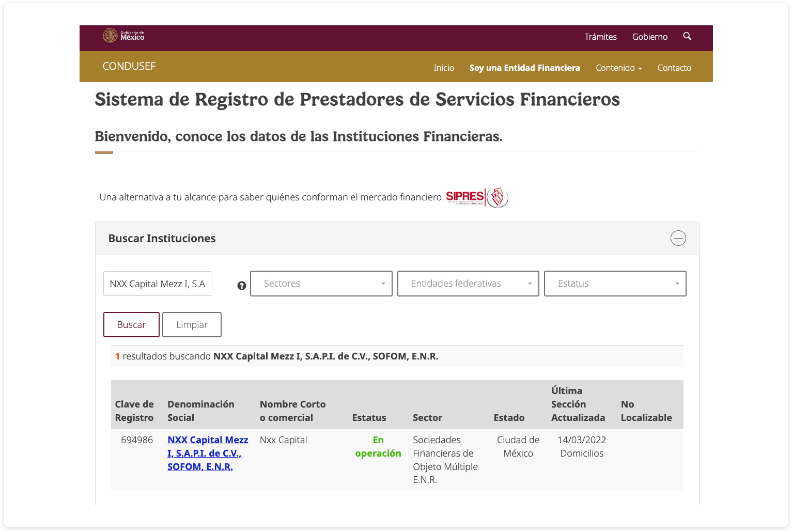Viewport: 792px width, 532px height.
Task: Select the Soy una Entidad Financiera tab
Action: pyautogui.click(x=524, y=68)
